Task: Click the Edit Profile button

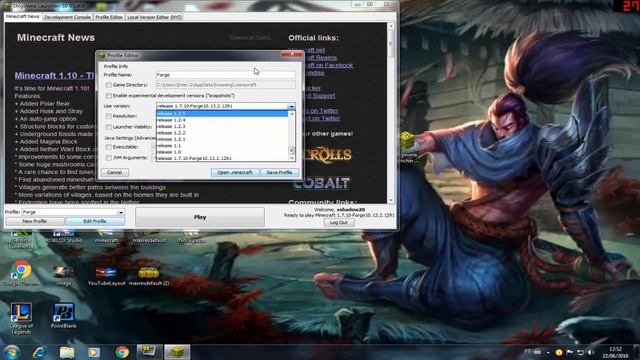Action: (95, 221)
